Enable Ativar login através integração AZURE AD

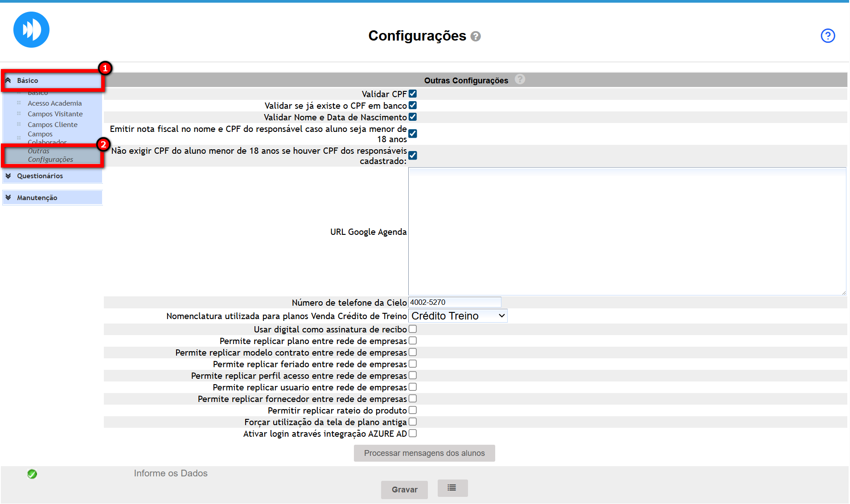[413, 434]
